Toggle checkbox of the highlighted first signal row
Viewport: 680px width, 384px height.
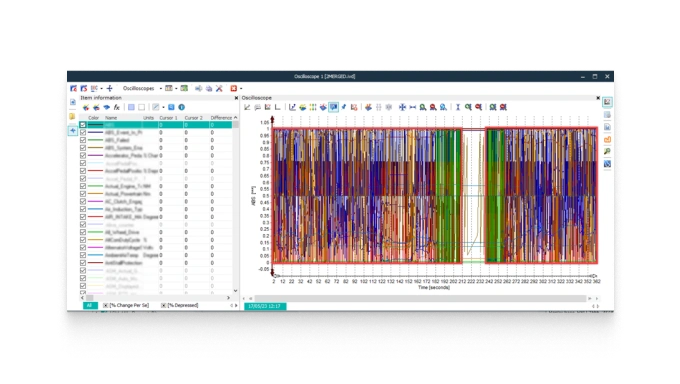click(83, 125)
